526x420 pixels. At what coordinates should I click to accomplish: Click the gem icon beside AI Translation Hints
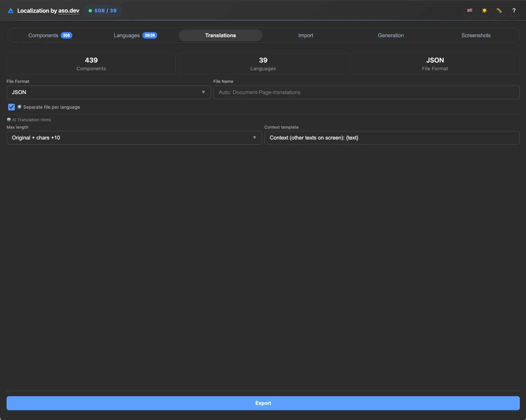point(8,120)
